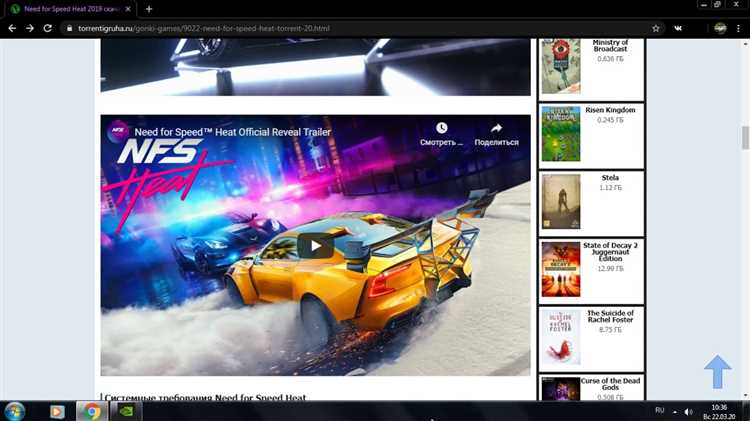Click the Share arrow on the video
750x421 pixels.
[x=496, y=128]
